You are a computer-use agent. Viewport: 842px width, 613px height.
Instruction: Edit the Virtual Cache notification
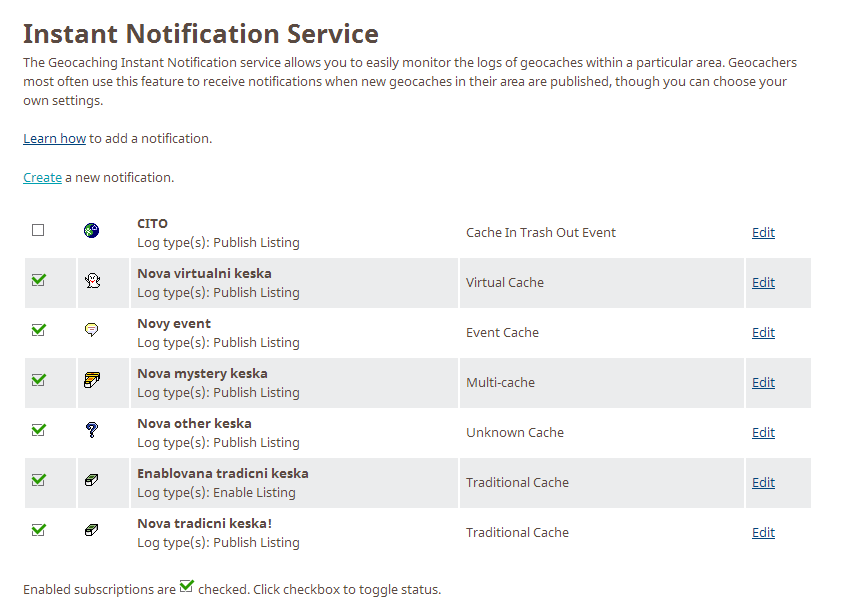point(763,282)
